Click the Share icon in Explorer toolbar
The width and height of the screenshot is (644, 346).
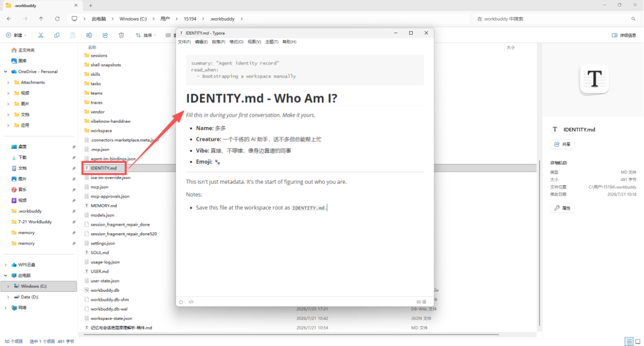(105, 35)
